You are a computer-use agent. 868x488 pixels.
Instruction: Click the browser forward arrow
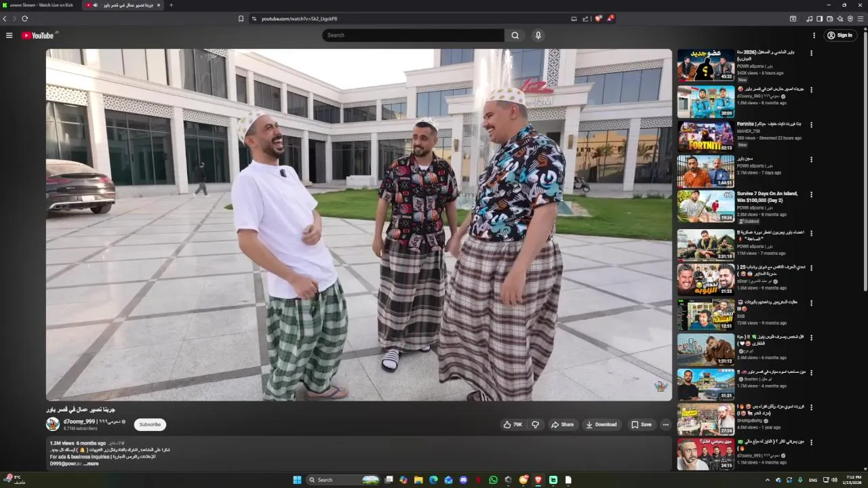14,18
